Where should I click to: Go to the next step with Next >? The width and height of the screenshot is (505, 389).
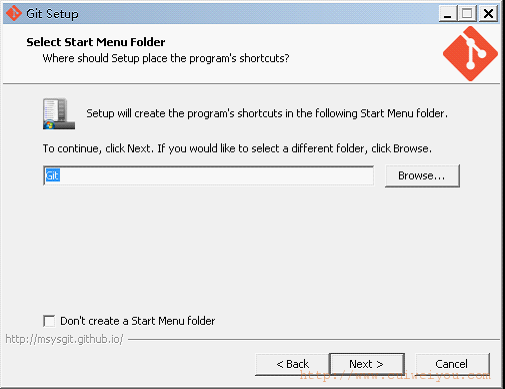(x=367, y=364)
